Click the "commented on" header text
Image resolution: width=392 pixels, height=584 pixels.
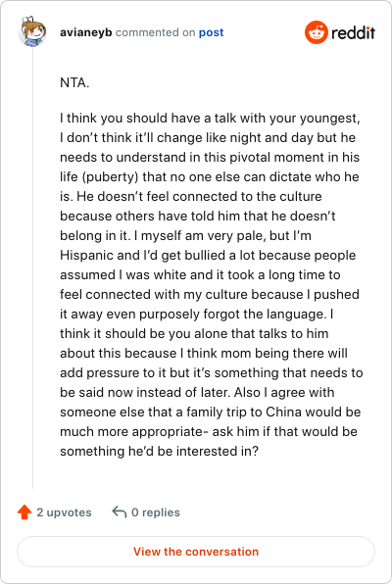156,32
